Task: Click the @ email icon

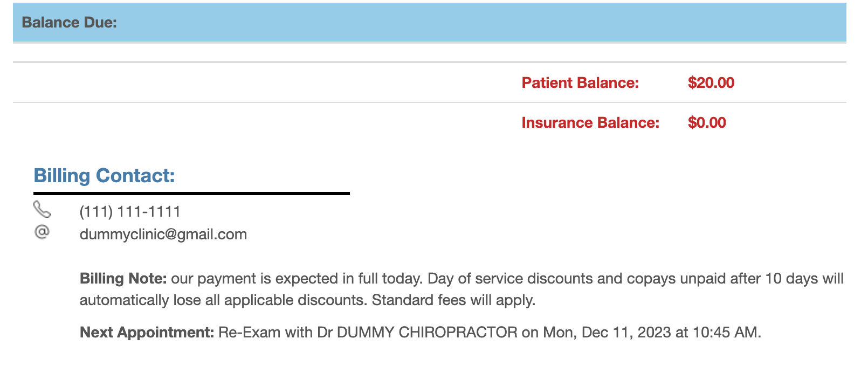Action: (x=42, y=232)
